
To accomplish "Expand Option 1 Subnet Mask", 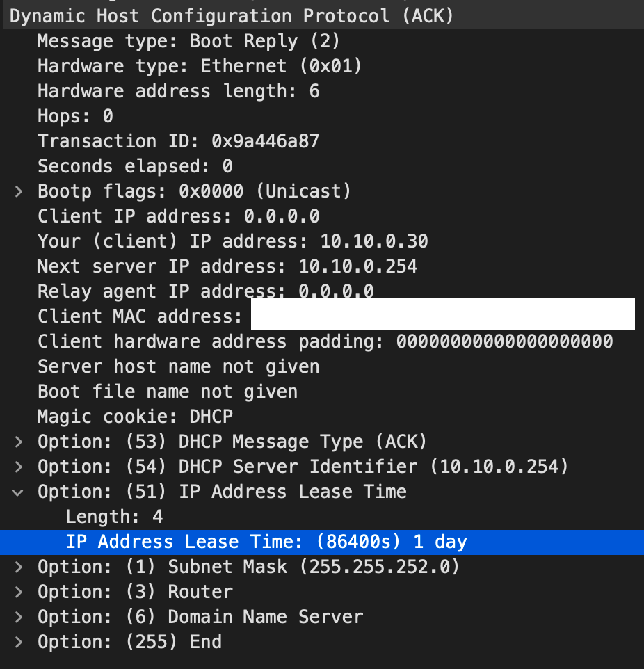I will [18, 567].
